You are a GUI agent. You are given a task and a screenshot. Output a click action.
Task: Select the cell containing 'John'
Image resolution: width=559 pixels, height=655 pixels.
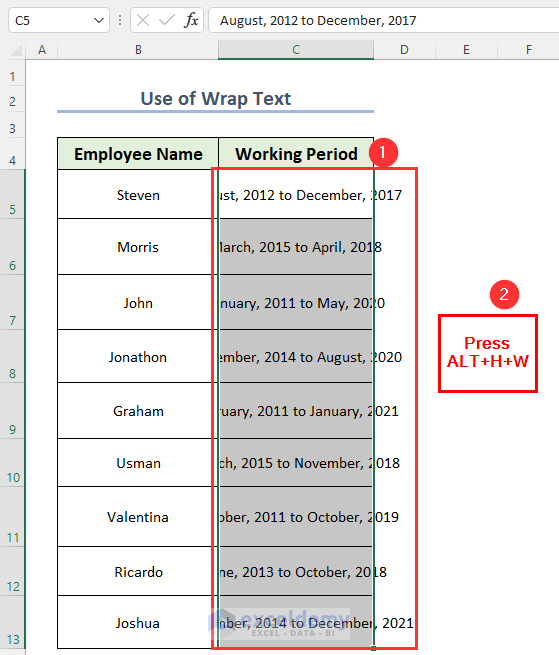138,302
